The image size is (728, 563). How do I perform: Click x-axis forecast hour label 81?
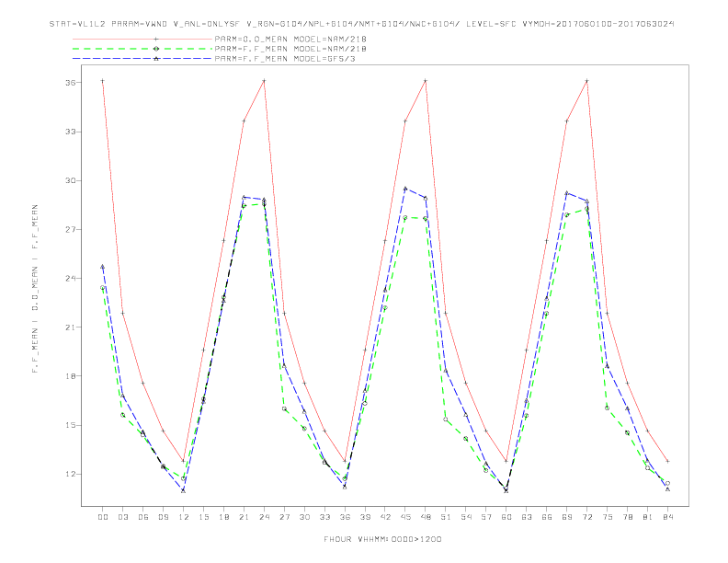click(x=648, y=517)
